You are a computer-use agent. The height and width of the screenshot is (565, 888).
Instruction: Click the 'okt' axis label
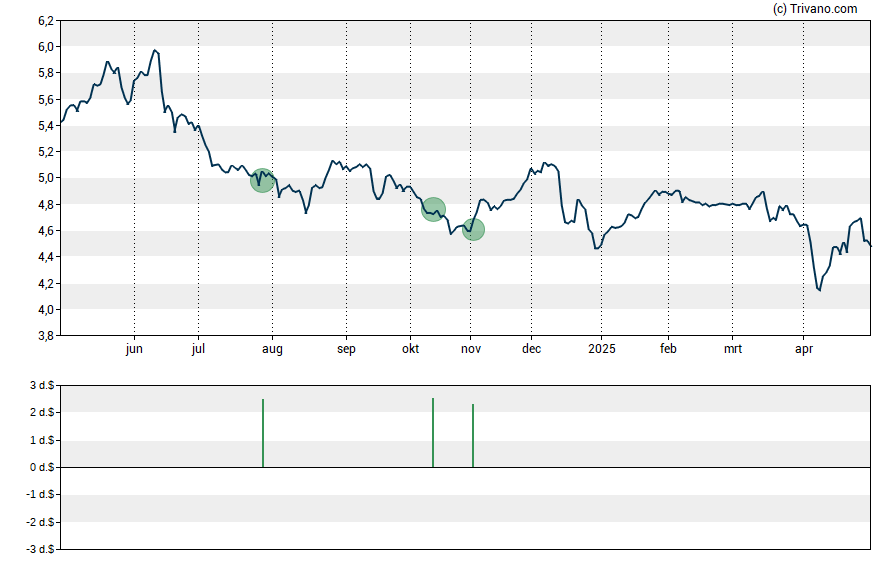[411, 349]
